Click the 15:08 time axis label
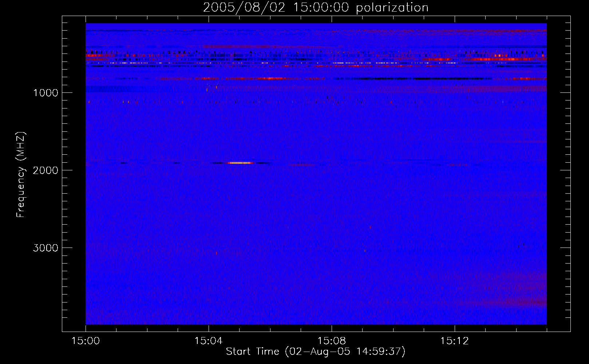 click(332, 341)
